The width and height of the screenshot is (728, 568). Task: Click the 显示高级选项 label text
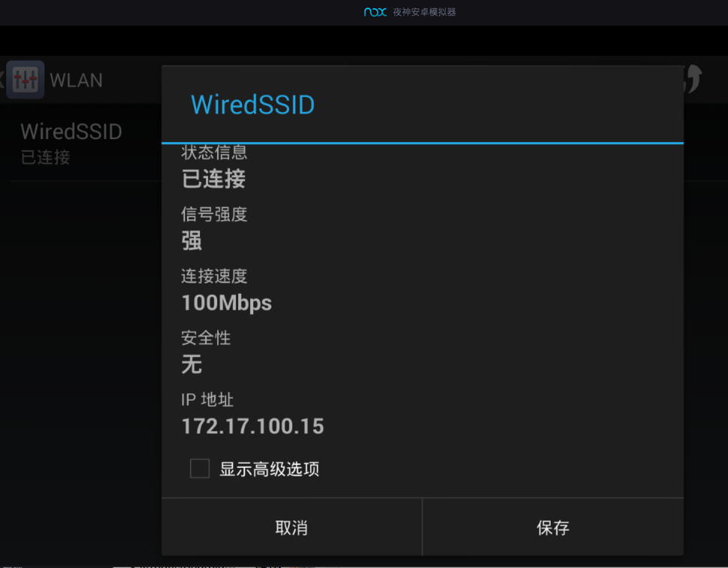click(x=269, y=469)
